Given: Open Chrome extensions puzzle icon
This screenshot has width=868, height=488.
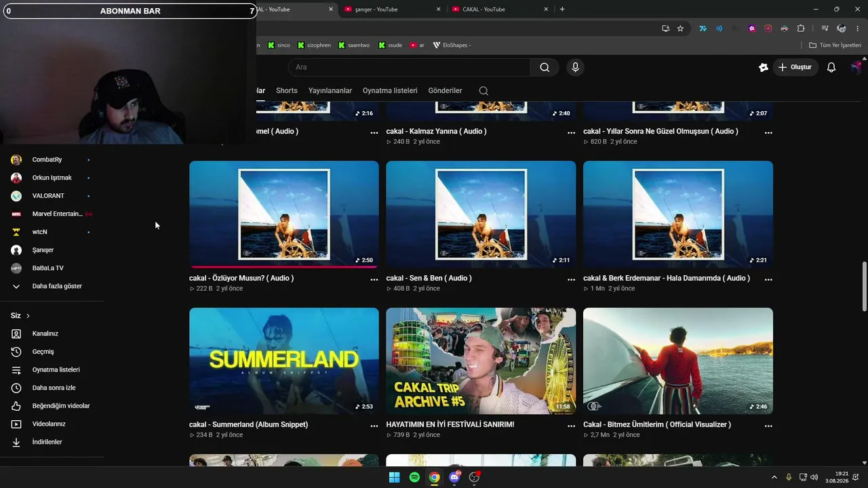Looking at the screenshot, I should pyautogui.click(x=801, y=28).
